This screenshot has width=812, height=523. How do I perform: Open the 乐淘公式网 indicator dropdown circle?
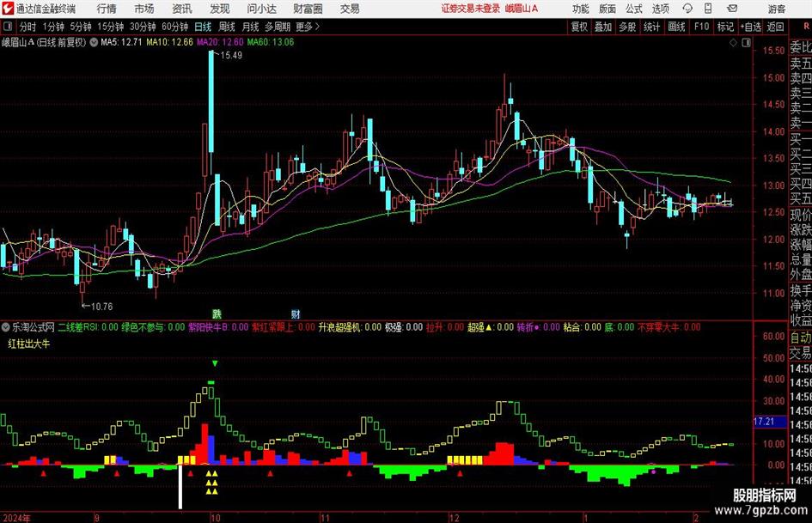pyautogui.click(x=6, y=327)
